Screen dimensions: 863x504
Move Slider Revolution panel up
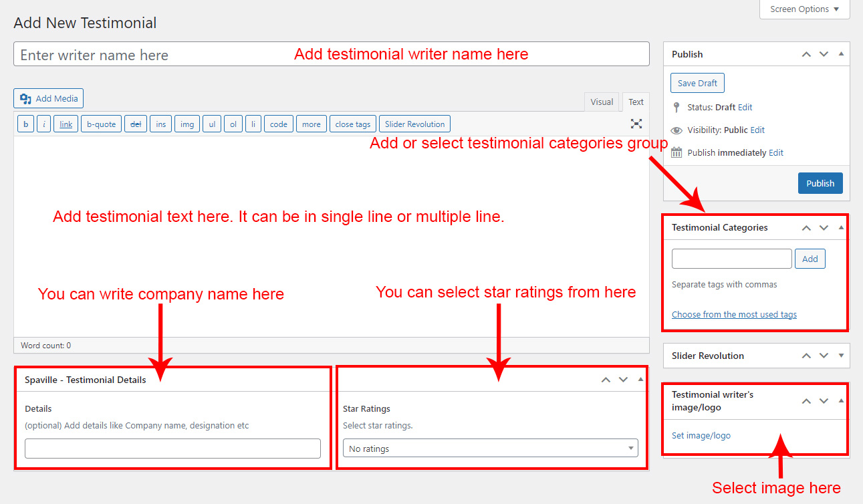[806, 356]
